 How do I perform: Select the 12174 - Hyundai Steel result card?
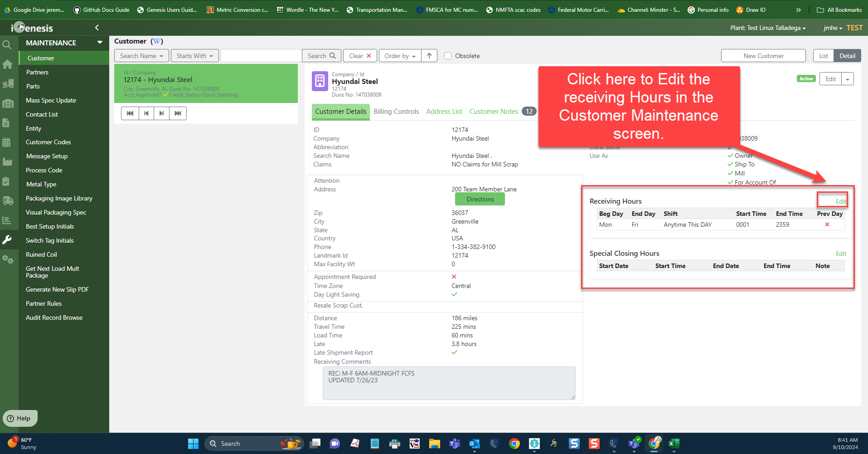(x=206, y=83)
